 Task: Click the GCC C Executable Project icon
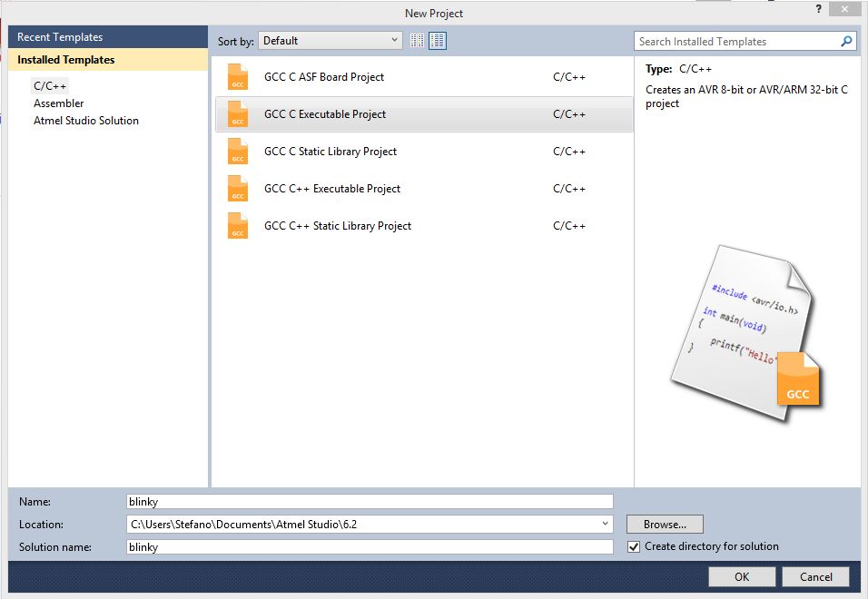tap(238, 114)
